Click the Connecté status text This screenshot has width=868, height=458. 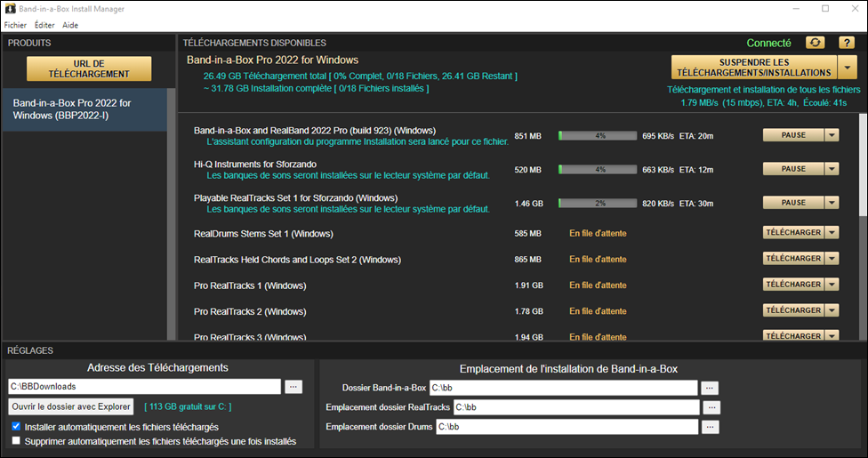point(768,43)
